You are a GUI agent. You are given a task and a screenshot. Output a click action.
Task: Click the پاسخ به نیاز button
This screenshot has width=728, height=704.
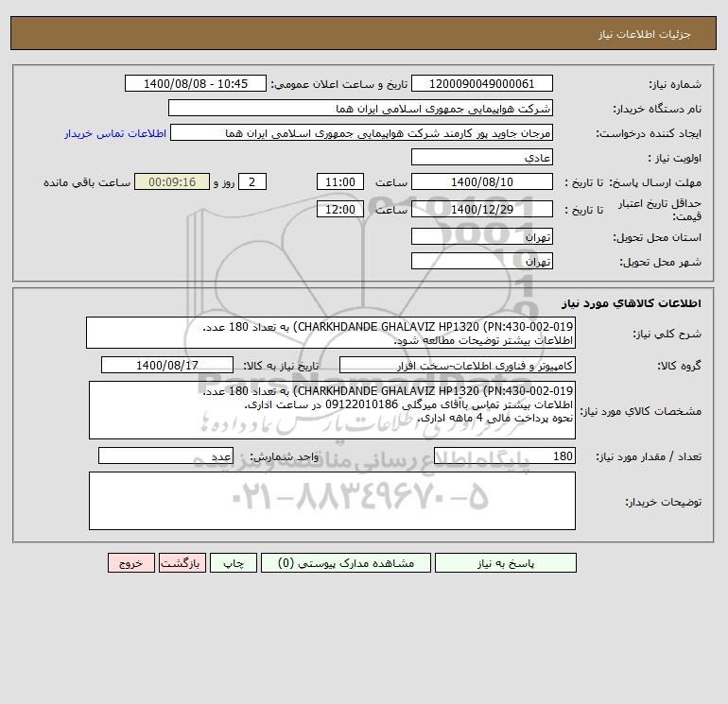[x=505, y=563]
